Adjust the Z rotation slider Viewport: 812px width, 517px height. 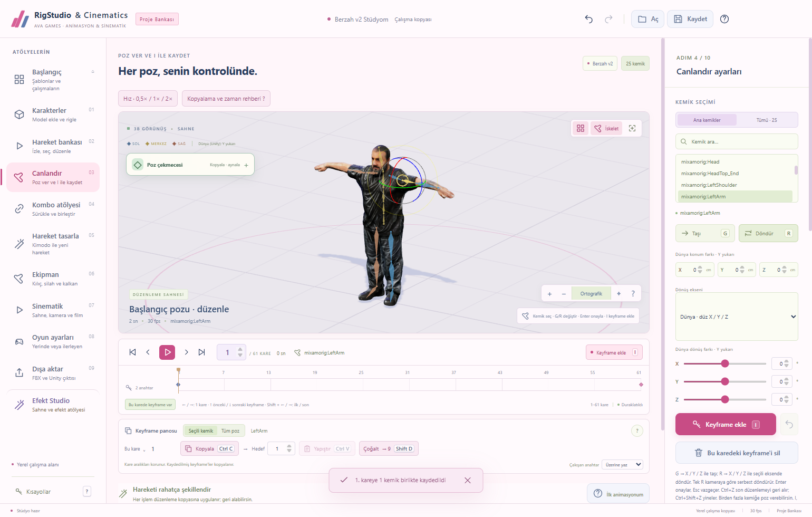724,399
